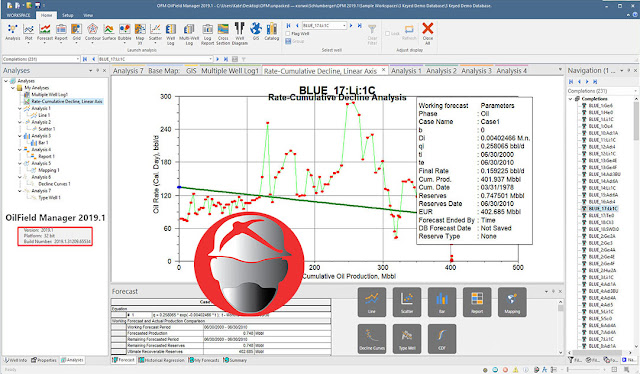Click the Bar chart tile
Screen dimensions: 640x374
tap(442, 302)
